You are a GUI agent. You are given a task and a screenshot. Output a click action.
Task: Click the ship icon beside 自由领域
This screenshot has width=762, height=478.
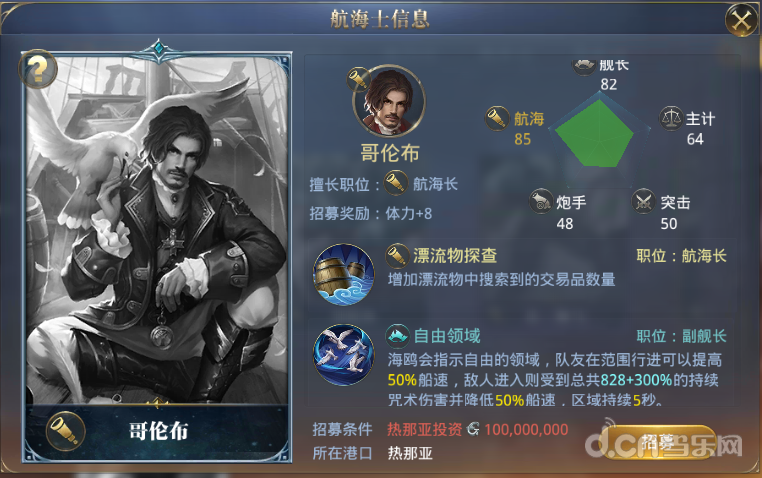[398, 336]
